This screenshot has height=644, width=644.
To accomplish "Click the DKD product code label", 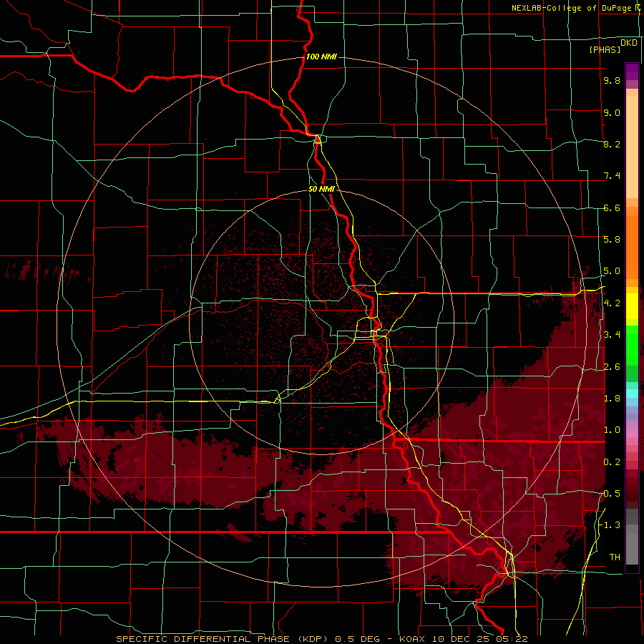I will [x=629, y=42].
